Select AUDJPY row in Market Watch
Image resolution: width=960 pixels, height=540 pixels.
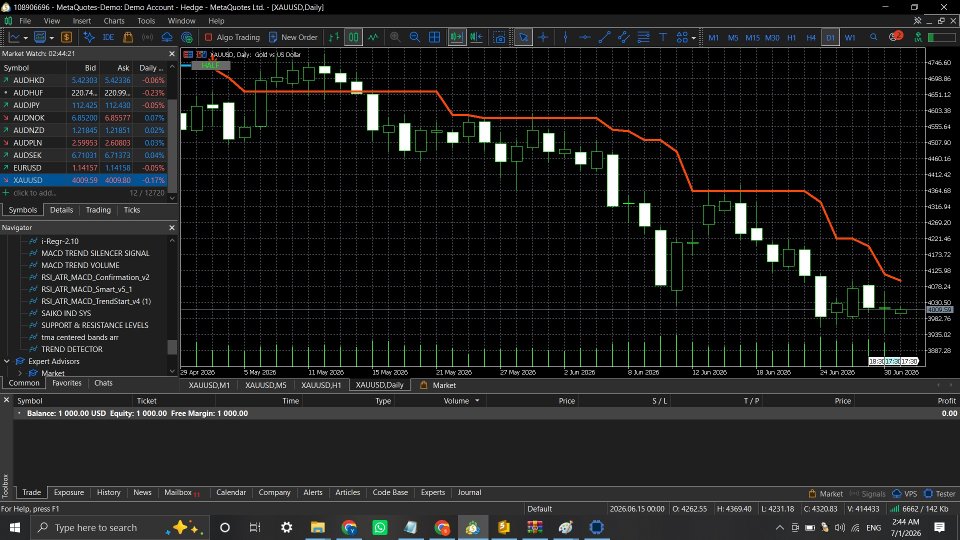point(84,105)
